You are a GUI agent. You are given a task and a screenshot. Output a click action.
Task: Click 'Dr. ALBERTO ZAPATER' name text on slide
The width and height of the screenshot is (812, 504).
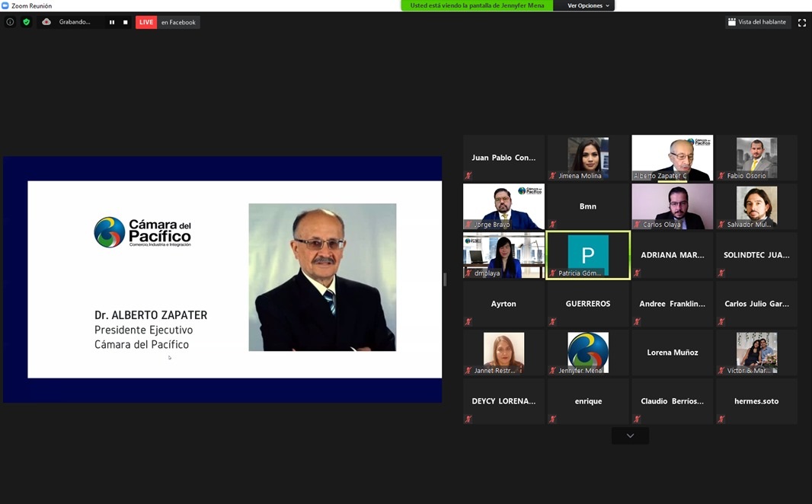(x=151, y=315)
